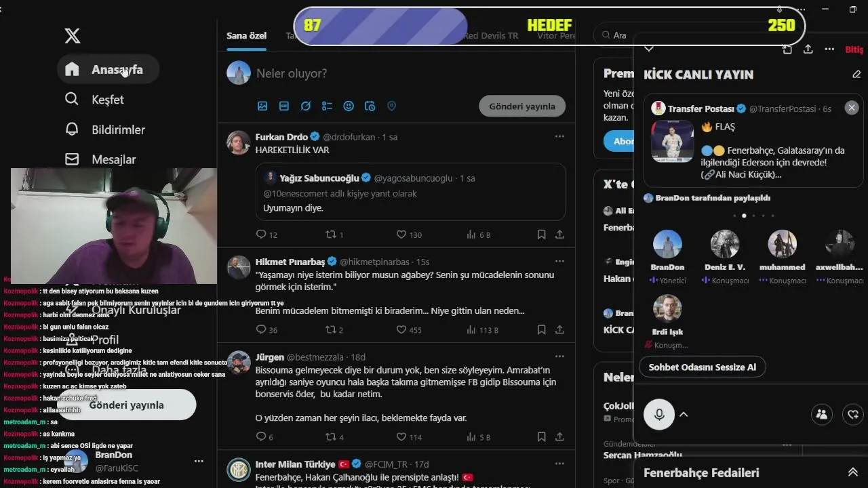Like Furkan Drdo's post with 130 likes

pos(401,235)
